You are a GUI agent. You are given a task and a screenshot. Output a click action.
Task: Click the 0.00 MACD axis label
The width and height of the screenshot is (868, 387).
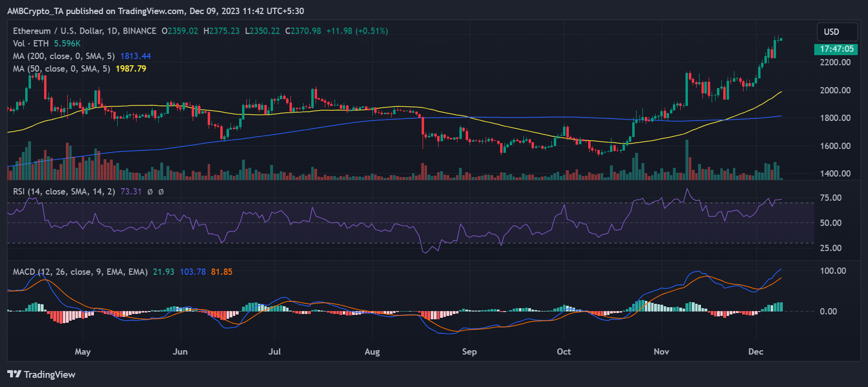[x=828, y=312]
